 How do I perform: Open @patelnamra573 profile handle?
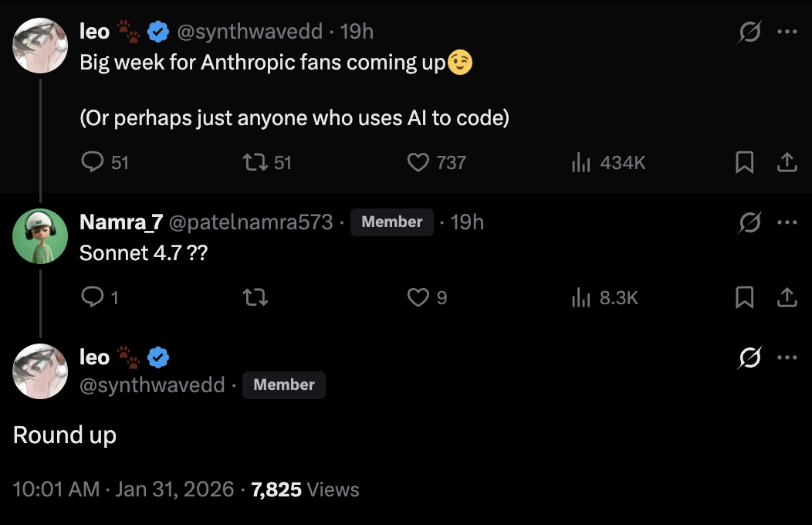point(251,222)
